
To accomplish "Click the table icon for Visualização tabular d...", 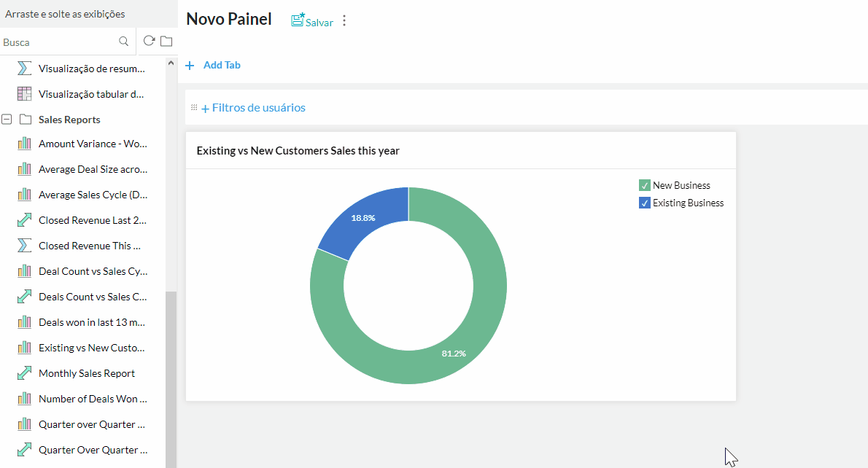I will click(24, 94).
